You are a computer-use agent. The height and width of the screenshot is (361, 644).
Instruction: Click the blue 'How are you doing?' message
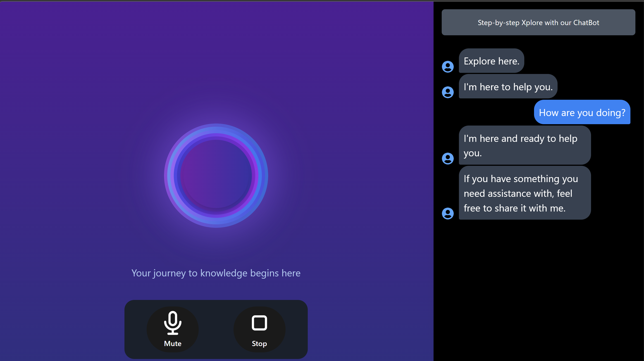[x=582, y=112]
